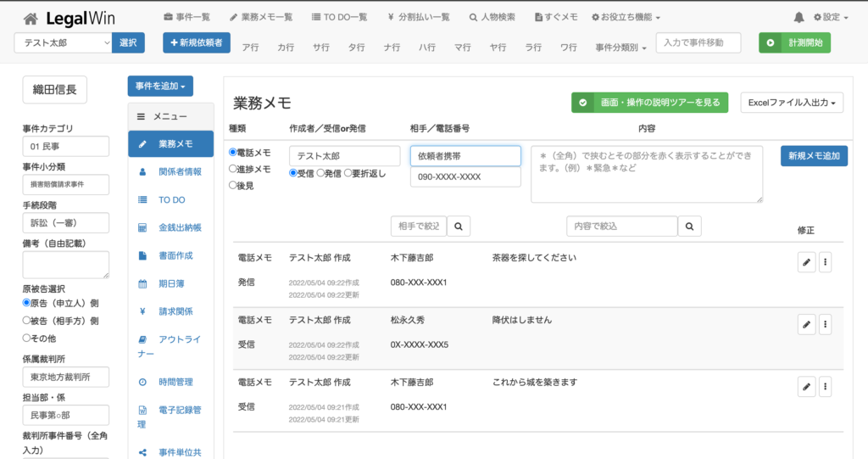Select the 進捗メモ radio button
The height and width of the screenshot is (459, 868).
click(x=233, y=169)
